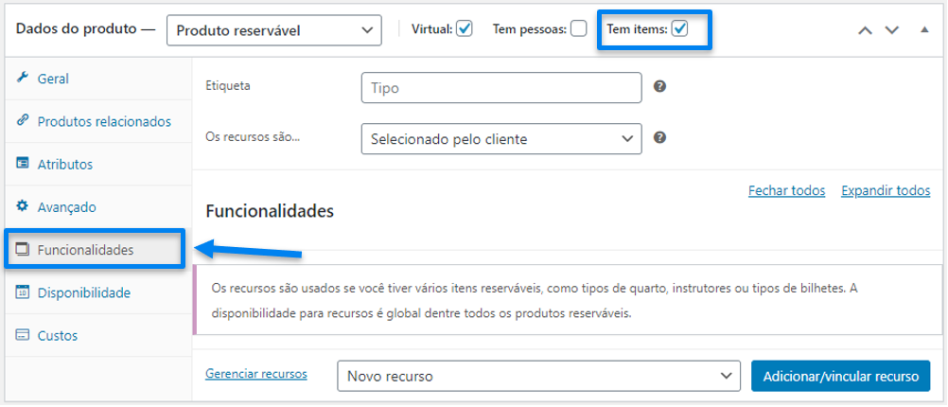Click the Atributos table icon
Viewport: 948px width, 407px height.
(22, 164)
